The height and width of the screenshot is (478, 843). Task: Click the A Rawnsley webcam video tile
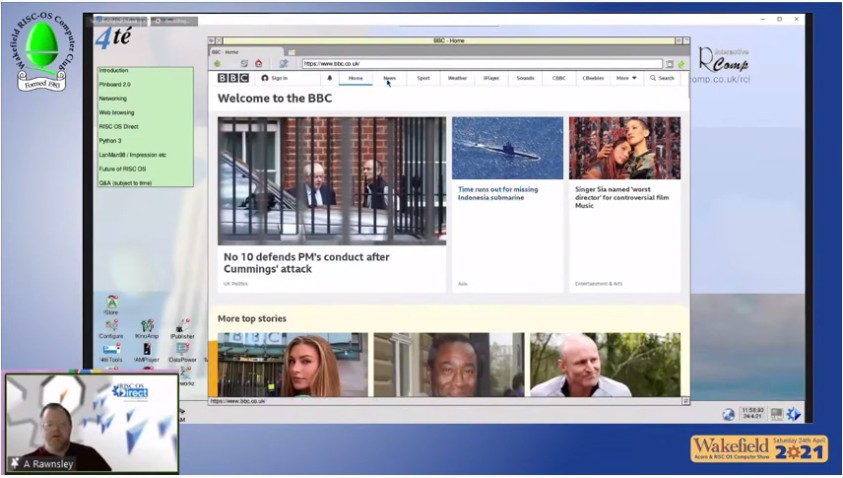point(91,423)
